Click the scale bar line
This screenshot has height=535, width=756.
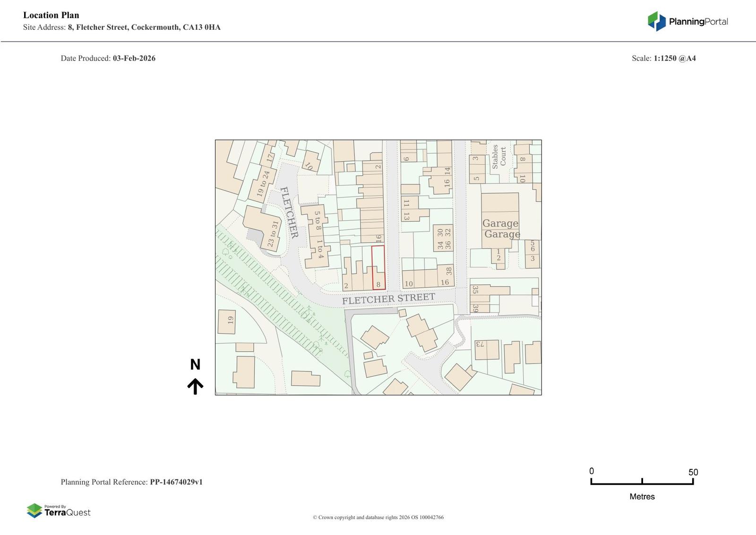(x=642, y=483)
